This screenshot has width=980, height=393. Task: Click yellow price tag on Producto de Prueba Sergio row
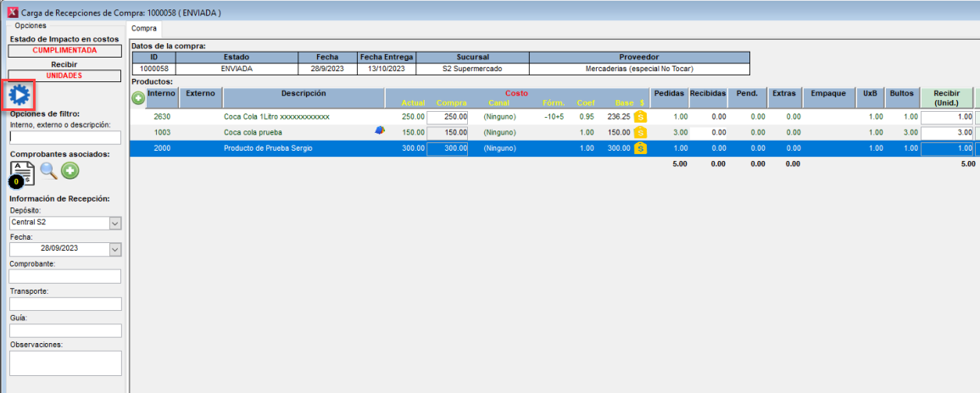click(x=640, y=148)
